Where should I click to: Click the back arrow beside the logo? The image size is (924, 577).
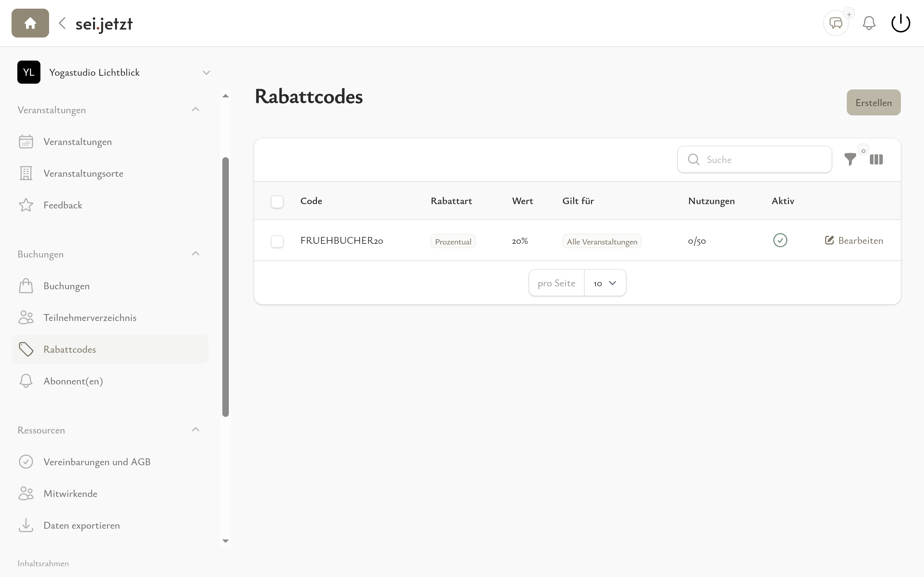click(62, 23)
